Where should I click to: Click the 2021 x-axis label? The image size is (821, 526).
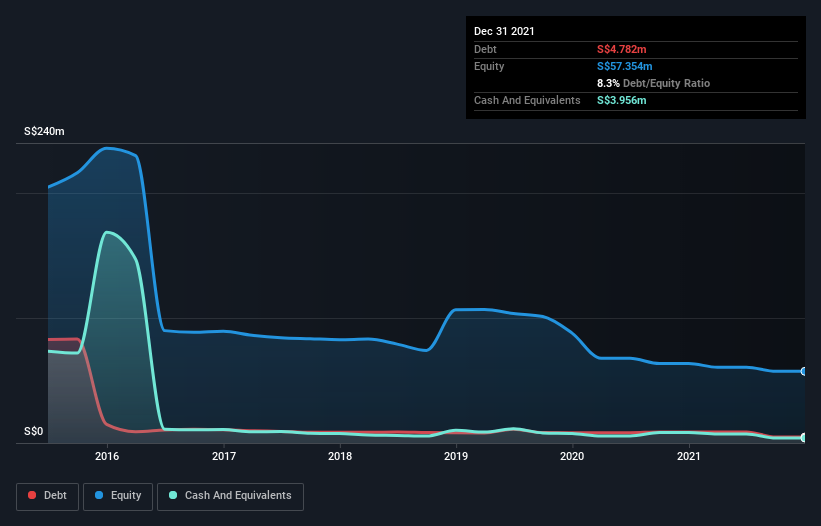click(689, 456)
